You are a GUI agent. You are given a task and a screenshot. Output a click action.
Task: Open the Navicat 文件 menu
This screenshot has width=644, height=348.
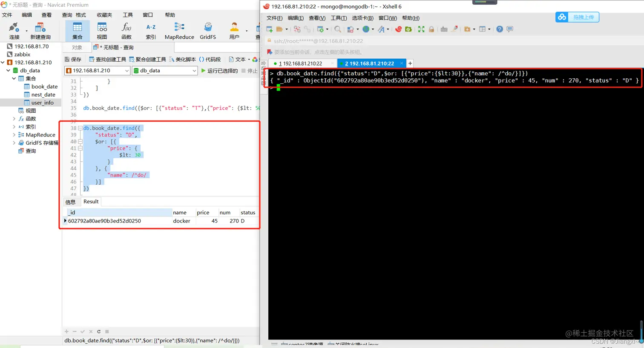coord(7,15)
